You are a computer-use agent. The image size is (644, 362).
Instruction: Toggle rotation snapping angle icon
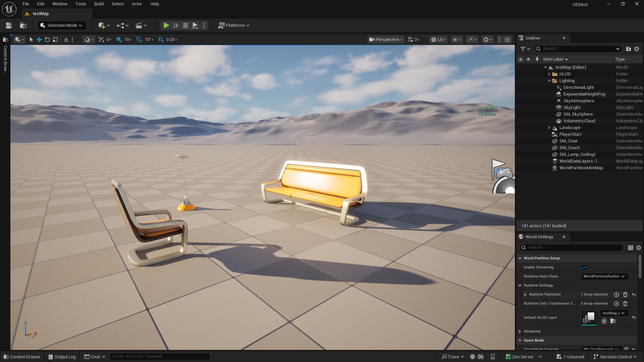139,40
